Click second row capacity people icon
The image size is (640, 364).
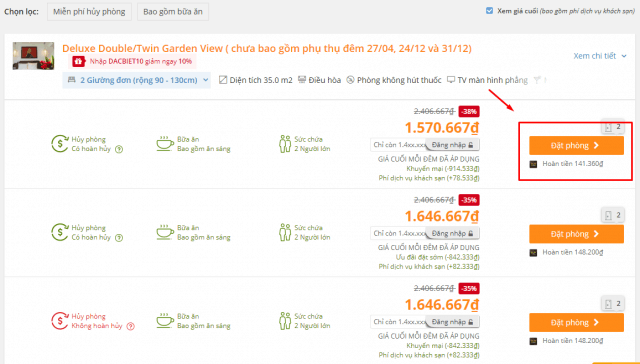285,232
